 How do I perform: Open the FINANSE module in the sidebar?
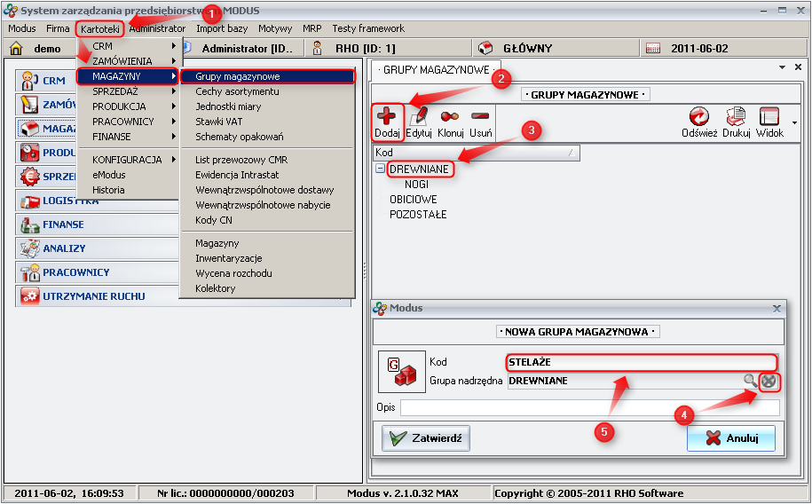tap(96, 224)
